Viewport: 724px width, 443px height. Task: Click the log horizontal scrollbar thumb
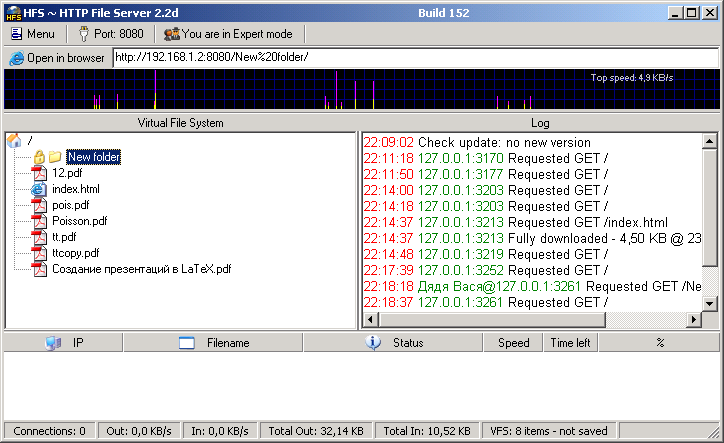click(492, 319)
